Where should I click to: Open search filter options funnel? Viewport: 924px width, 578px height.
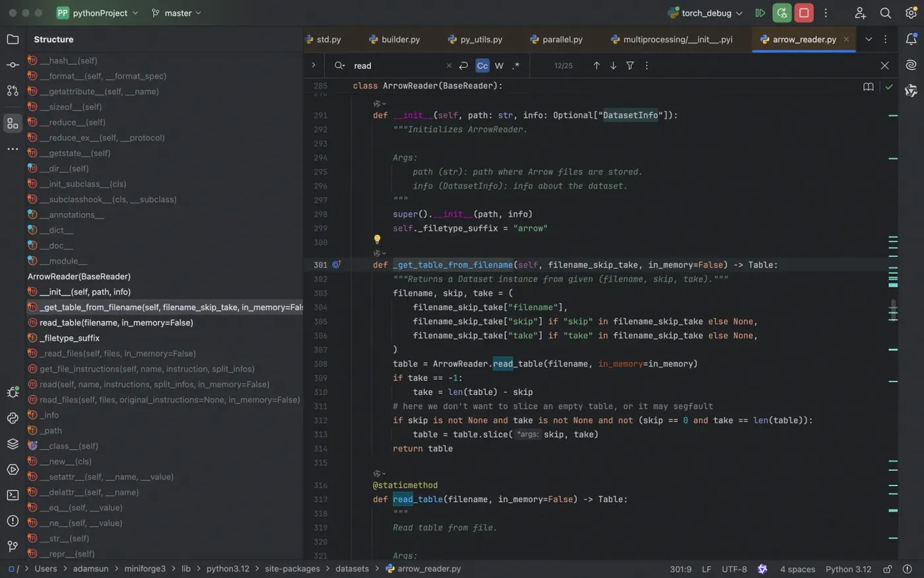point(630,65)
